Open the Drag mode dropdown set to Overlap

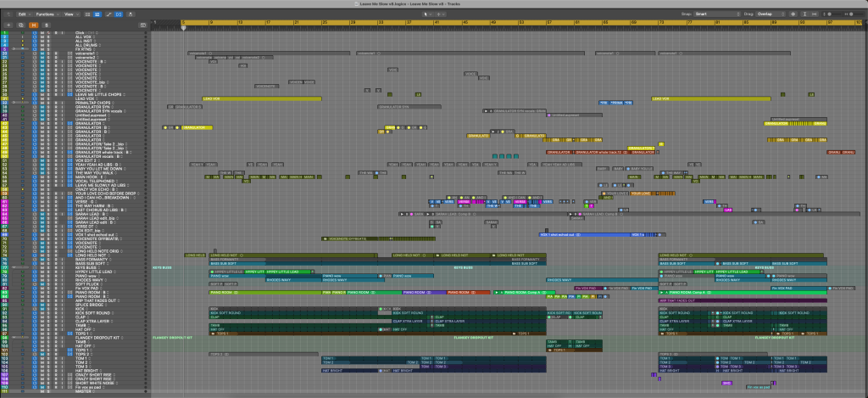(x=769, y=14)
